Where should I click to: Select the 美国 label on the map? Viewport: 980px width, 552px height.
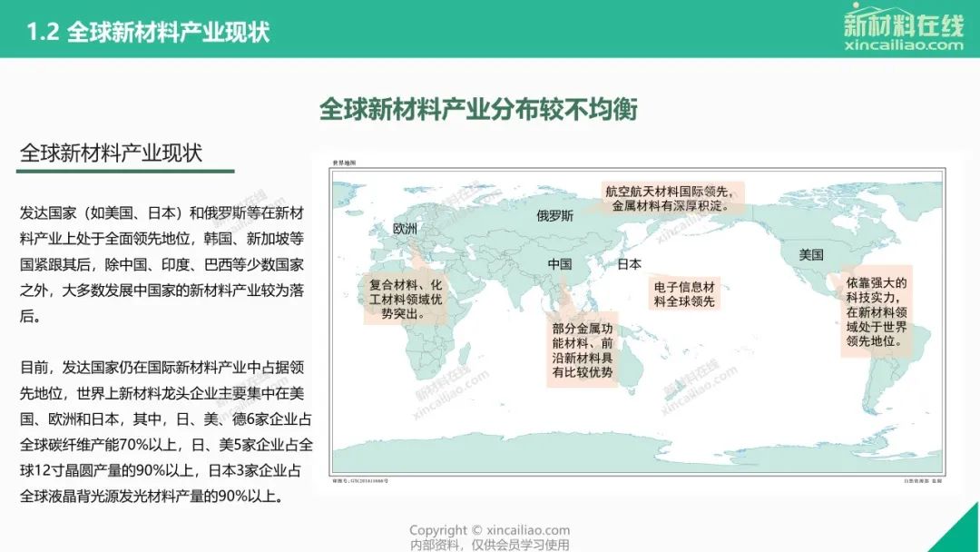[810, 255]
